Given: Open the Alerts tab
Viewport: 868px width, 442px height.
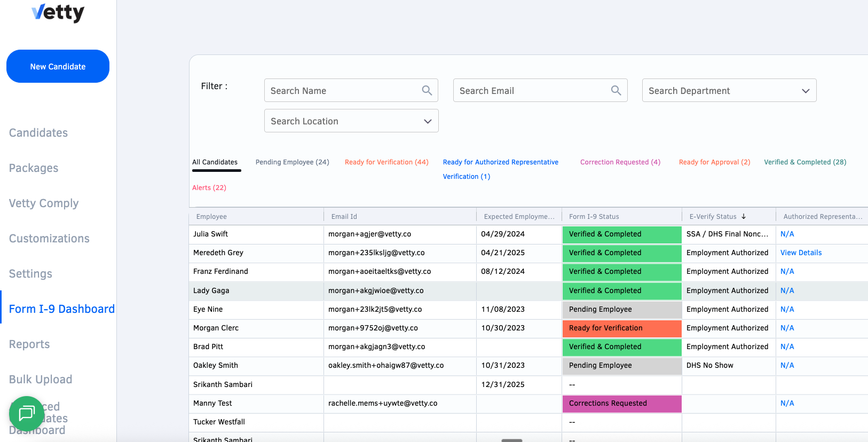Looking at the screenshot, I should tap(209, 188).
